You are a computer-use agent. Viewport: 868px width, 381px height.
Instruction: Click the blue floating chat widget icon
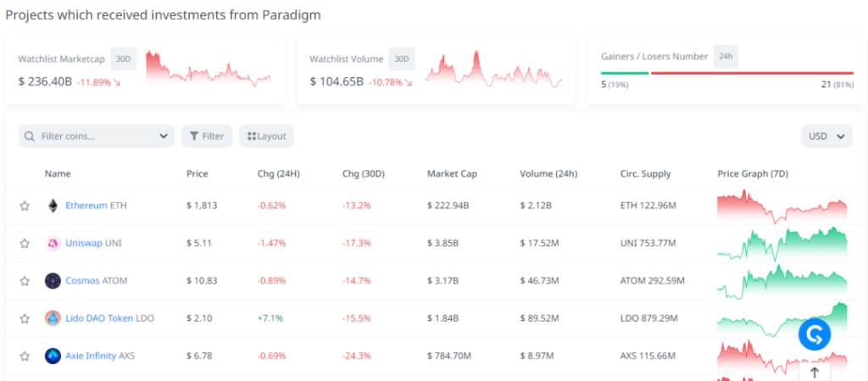[815, 335]
